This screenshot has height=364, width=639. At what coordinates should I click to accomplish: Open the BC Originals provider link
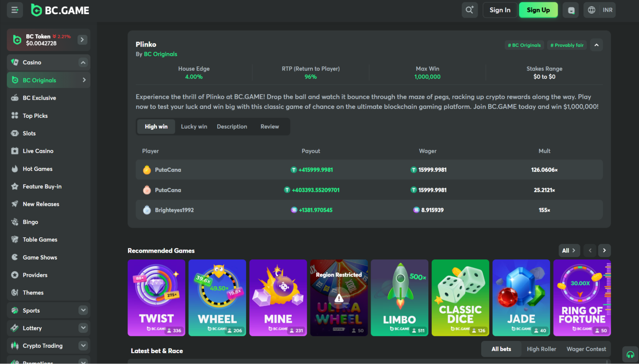point(160,54)
